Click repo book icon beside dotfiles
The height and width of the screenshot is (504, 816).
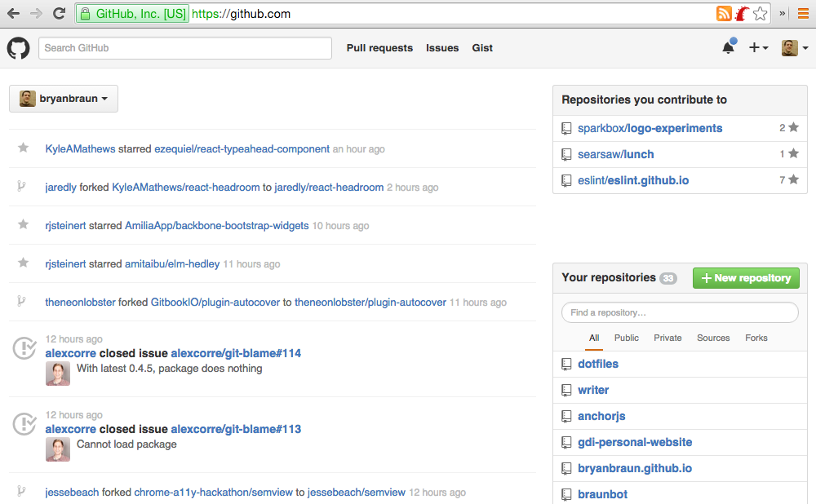pos(567,364)
